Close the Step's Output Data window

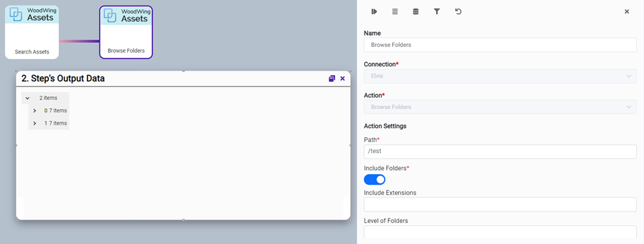click(x=343, y=78)
